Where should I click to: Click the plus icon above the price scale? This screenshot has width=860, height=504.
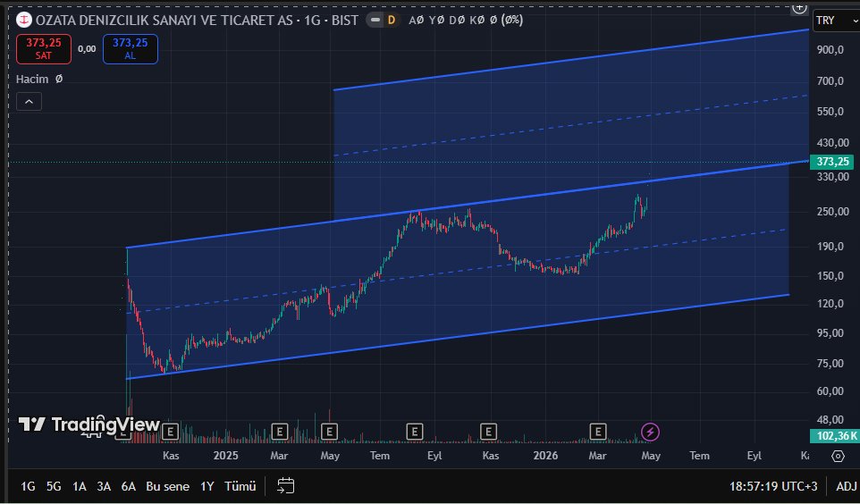799,8
